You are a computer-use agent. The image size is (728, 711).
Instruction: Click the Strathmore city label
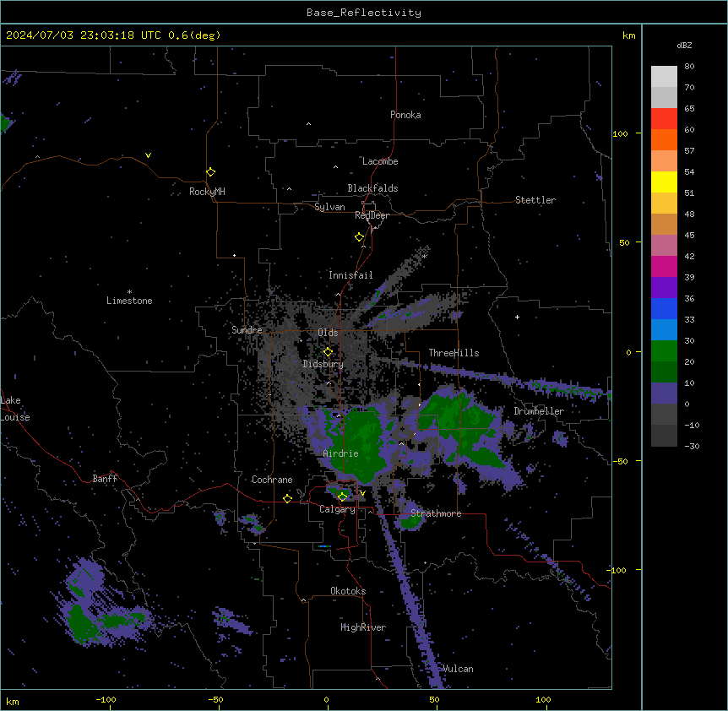(436, 513)
